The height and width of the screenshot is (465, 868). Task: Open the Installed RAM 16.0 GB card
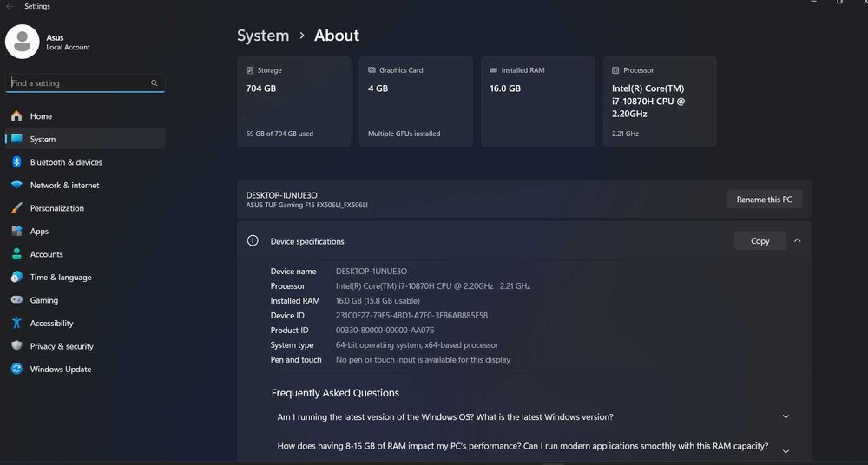[x=537, y=102]
